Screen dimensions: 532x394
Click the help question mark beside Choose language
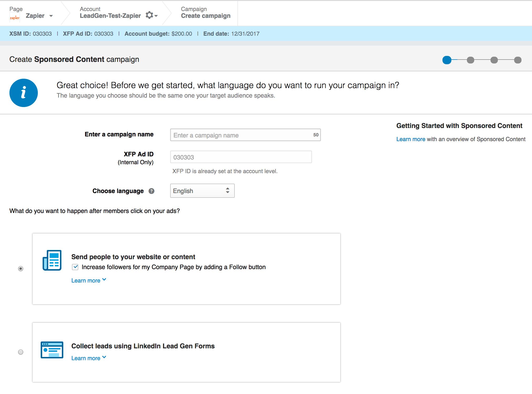pos(151,191)
